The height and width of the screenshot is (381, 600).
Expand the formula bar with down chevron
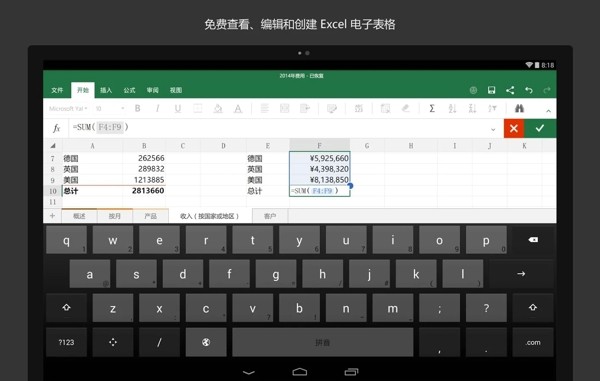click(x=493, y=129)
